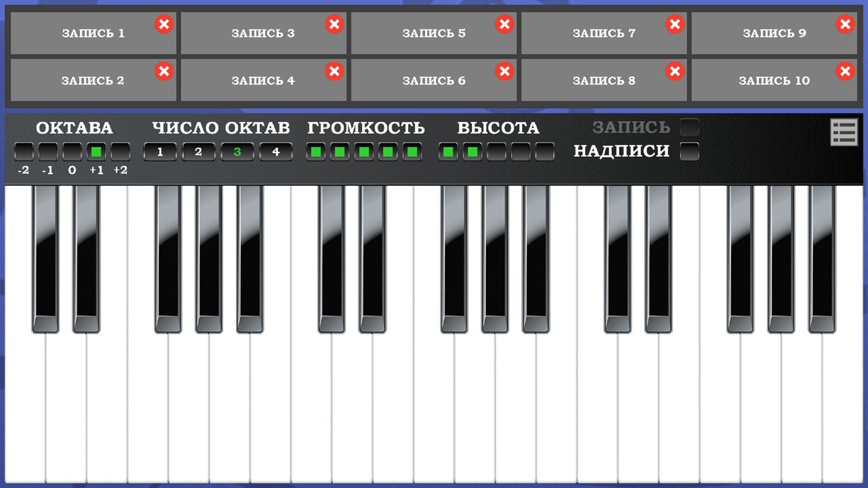Delete recording ЗАПИСЬ 2 with red X
Image resolution: width=868 pixels, height=488 pixels.
[x=164, y=71]
